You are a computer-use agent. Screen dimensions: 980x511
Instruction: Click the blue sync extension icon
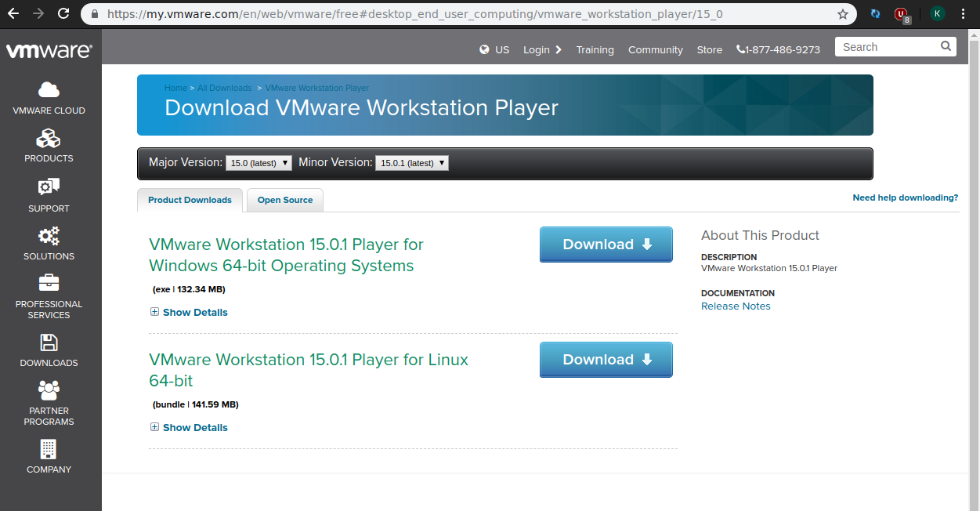pyautogui.click(x=876, y=14)
